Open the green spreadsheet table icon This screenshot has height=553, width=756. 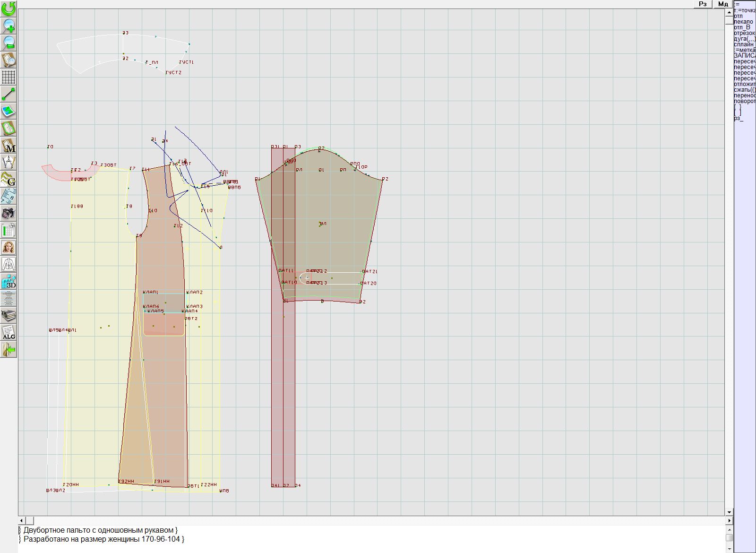(x=9, y=231)
